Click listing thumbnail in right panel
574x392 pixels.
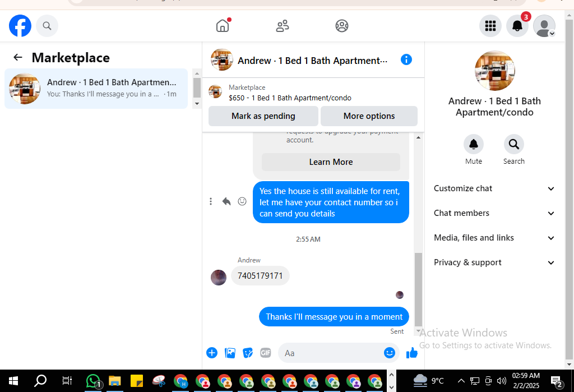pyautogui.click(x=494, y=71)
